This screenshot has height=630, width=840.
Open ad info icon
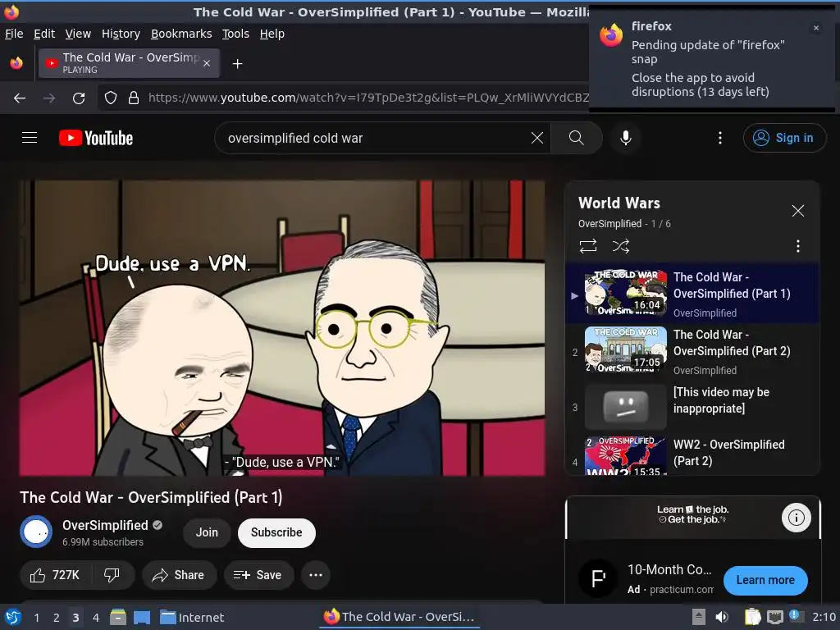pyautogui.click(x=796, y=518)
